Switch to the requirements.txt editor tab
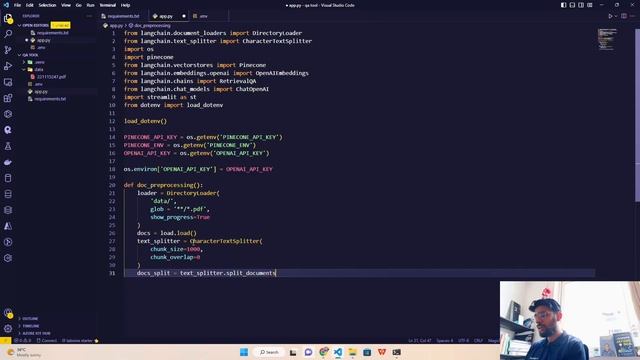 (x=124, y=16)
